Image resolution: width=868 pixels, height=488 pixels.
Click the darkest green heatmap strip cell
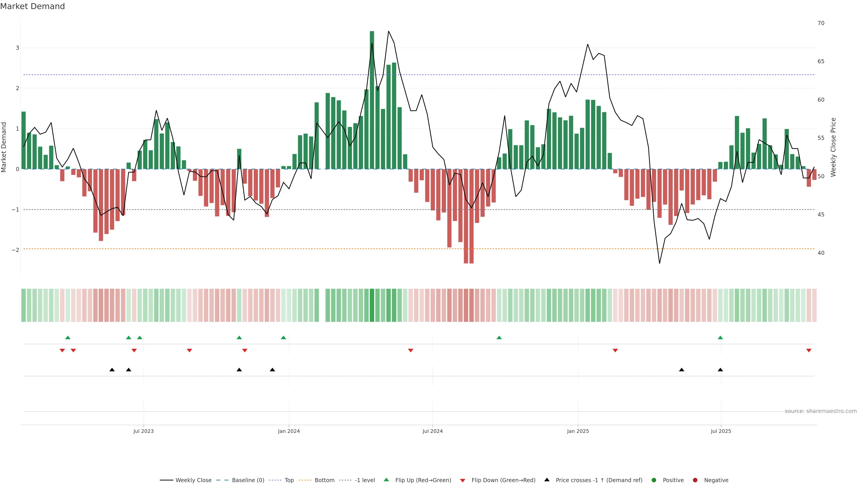tap(372, 305)
